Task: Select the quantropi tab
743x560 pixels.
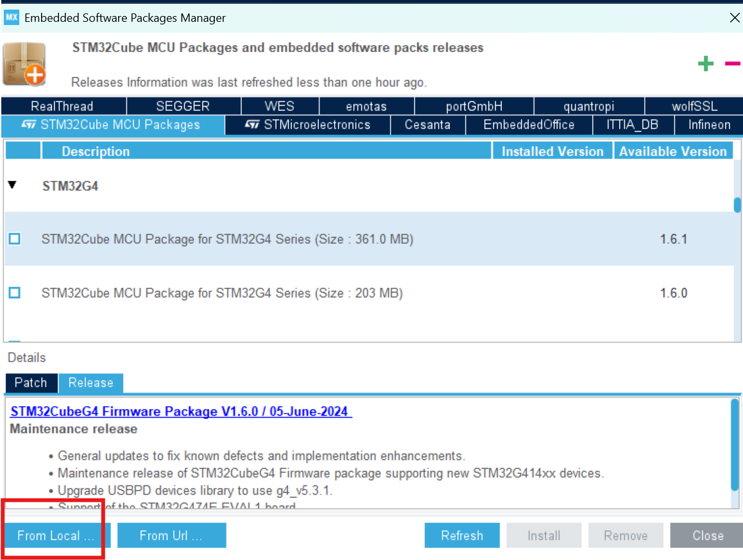Action: (588, 106)
